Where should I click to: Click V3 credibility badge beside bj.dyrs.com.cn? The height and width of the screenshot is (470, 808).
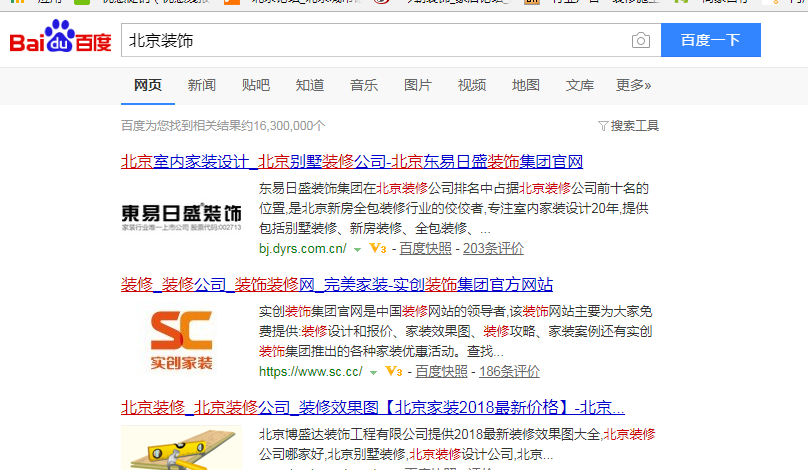pyautogui.click(x=378, y=248)
